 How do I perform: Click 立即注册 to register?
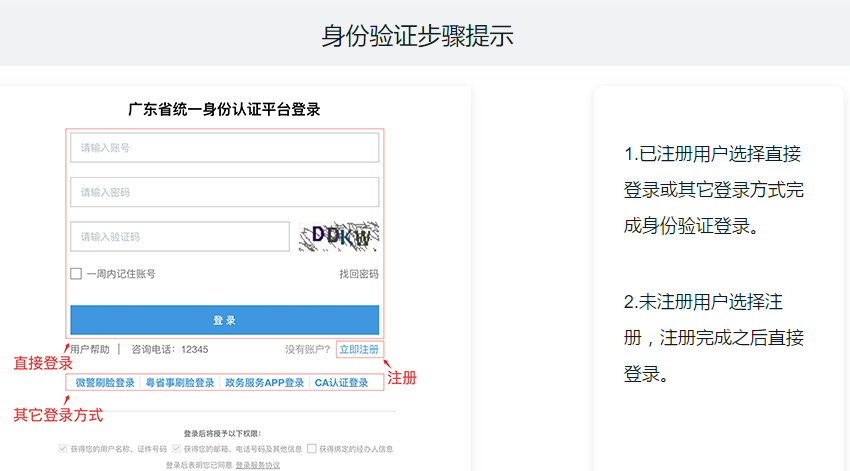point(358,350)
